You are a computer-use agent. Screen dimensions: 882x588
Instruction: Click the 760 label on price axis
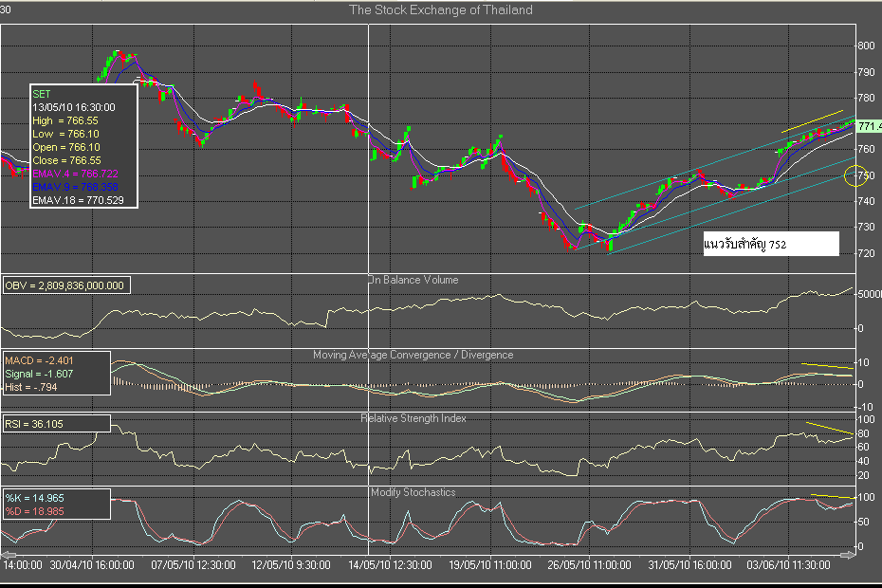[x=866, y=149]
